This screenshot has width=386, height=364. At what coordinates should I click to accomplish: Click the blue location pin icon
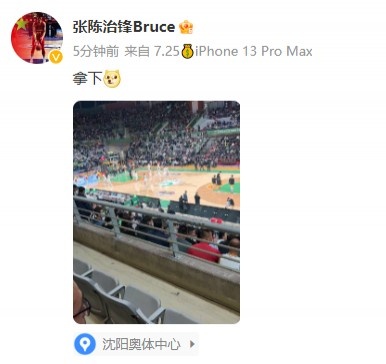pyautogui.click(x=85, y=344)
